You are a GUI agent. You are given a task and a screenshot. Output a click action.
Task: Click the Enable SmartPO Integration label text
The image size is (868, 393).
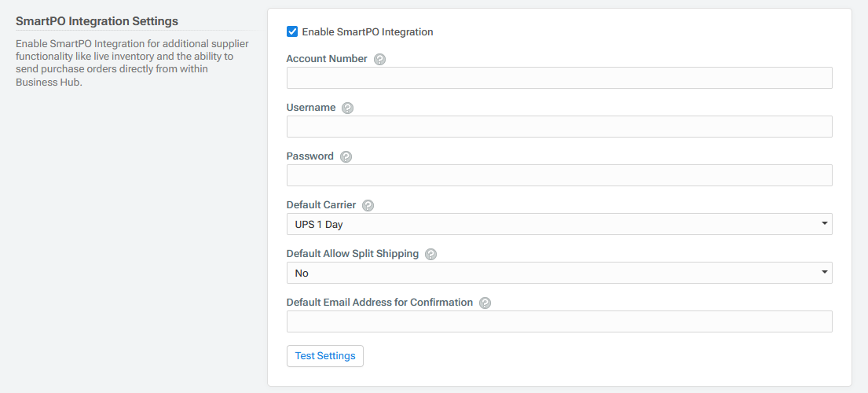(x=368, y=32)
